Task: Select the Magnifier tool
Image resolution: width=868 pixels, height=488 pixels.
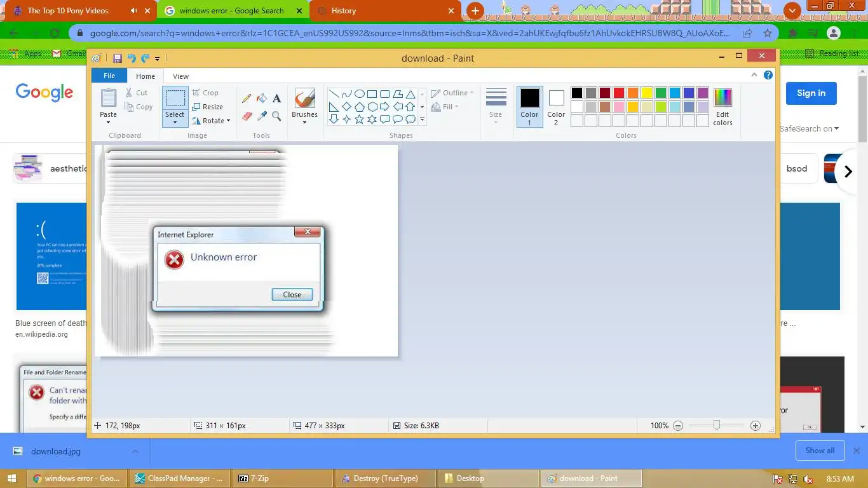Action: click(x=276, y=116)
